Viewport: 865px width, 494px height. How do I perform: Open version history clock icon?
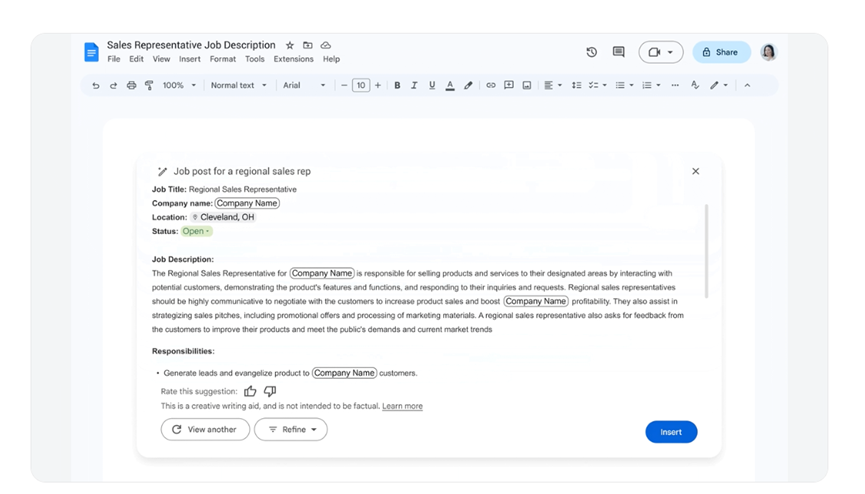coord(591,52)
